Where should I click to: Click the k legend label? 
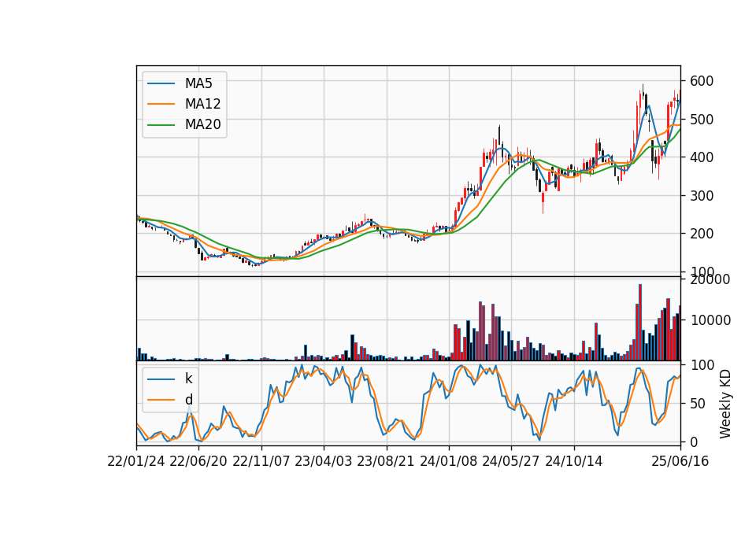188,379
